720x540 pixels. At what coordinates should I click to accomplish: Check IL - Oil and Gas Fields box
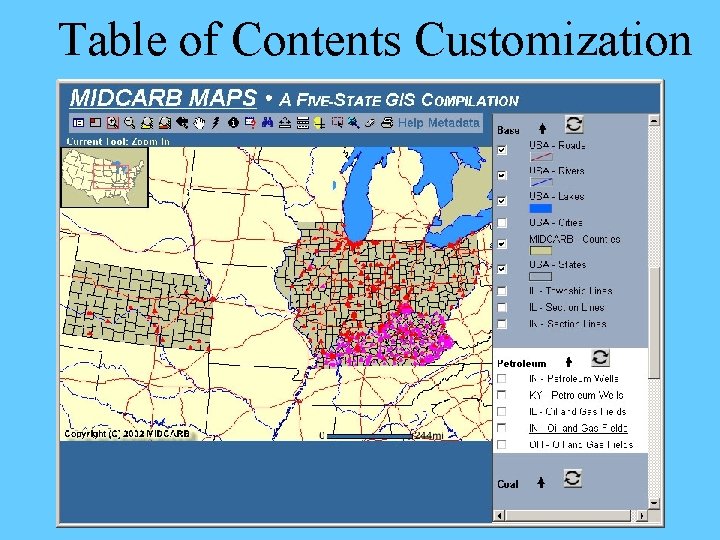(x=502, y=411)
